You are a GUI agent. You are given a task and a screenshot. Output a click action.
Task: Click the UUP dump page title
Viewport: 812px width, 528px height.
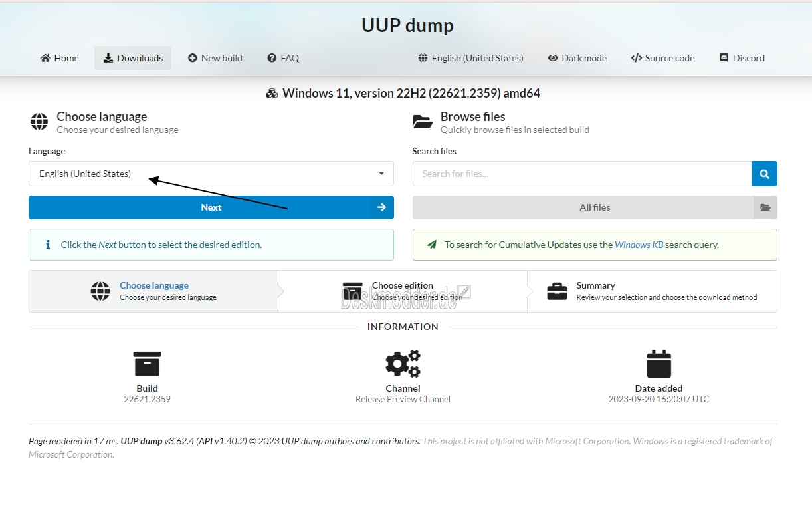point(407,25)
